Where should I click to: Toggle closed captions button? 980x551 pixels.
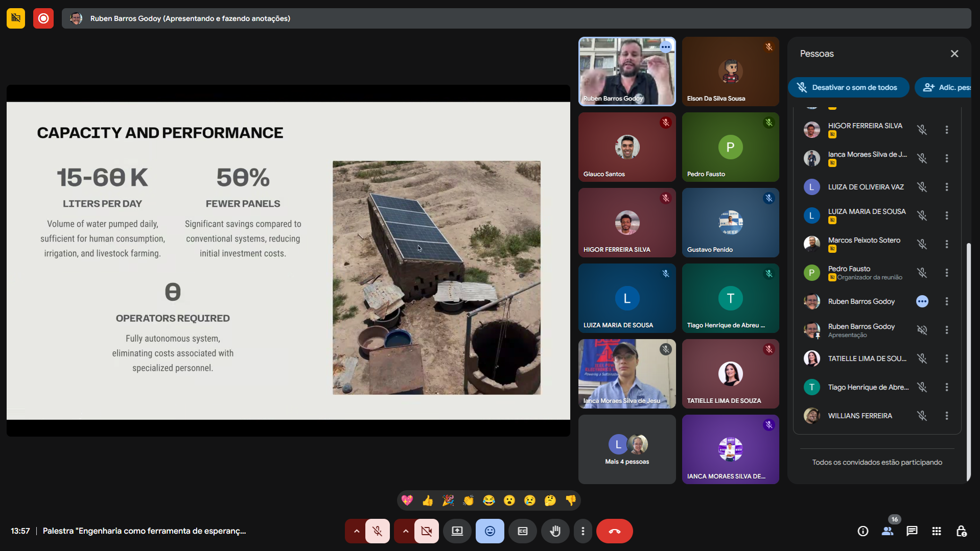click(x=522, y=531)
